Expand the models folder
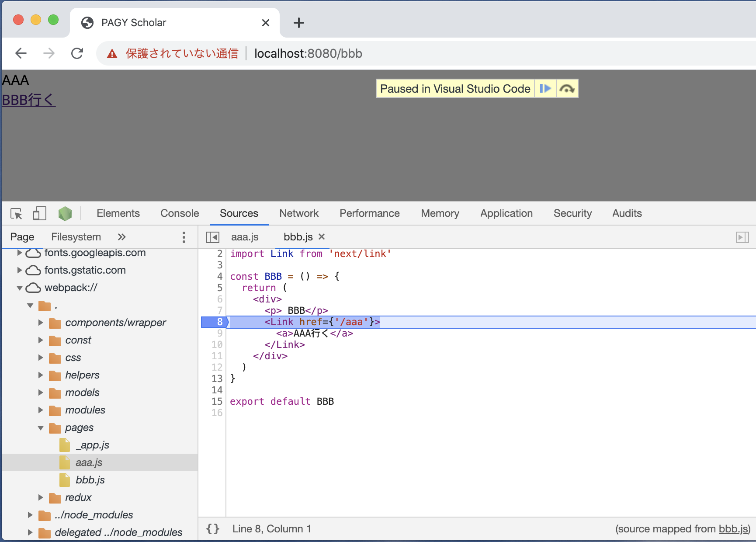The image size is (756, 542). [x=41, y=393]
